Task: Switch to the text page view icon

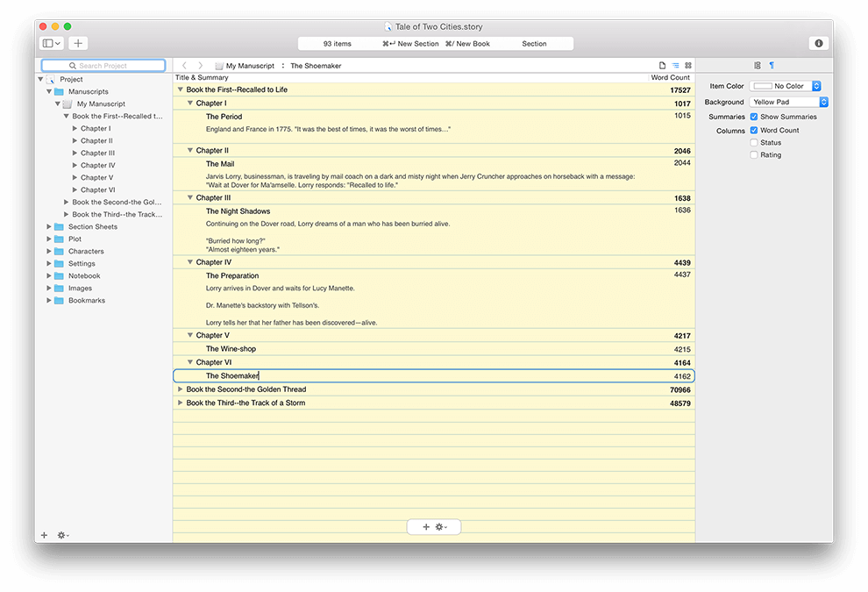Action: [662, 66]
